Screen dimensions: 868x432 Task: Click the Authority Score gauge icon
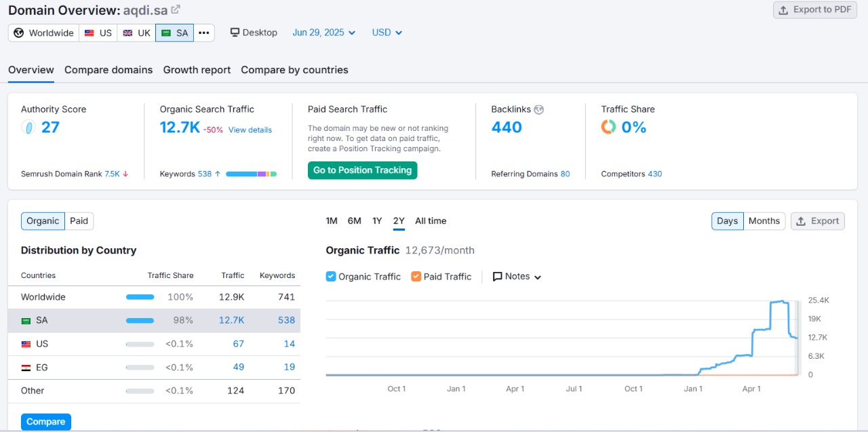[x=27, y=127]
